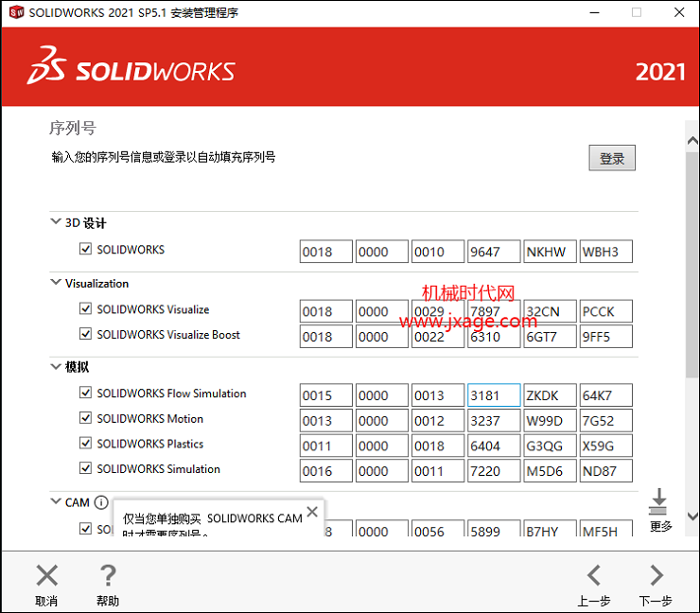The width and height of the screenshot is (700, 613).
Task: Click the More download icon
Action: click(x=658, y=501)
